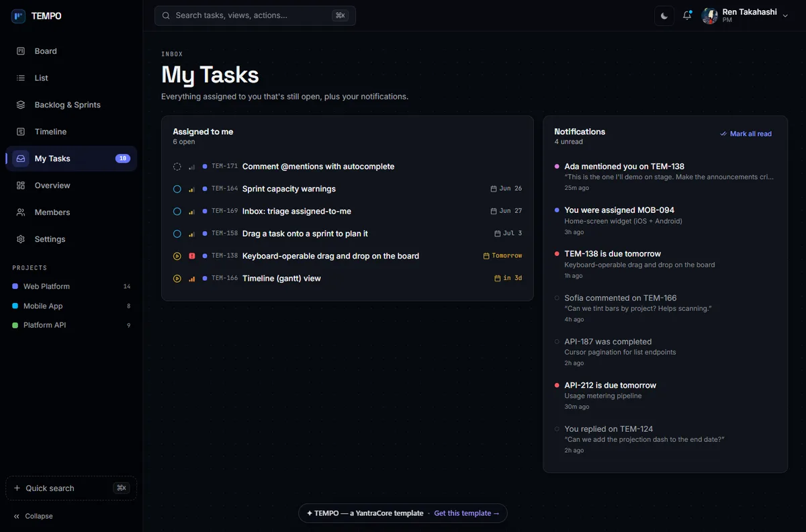Click urgent priority icon on TEM-138

[x=192, y=256]
